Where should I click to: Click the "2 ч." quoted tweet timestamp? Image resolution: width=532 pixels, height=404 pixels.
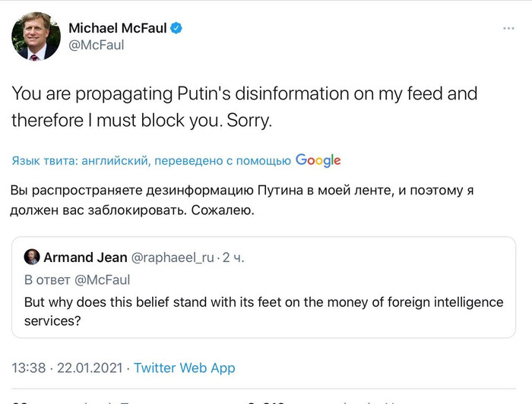click(233, 257)
